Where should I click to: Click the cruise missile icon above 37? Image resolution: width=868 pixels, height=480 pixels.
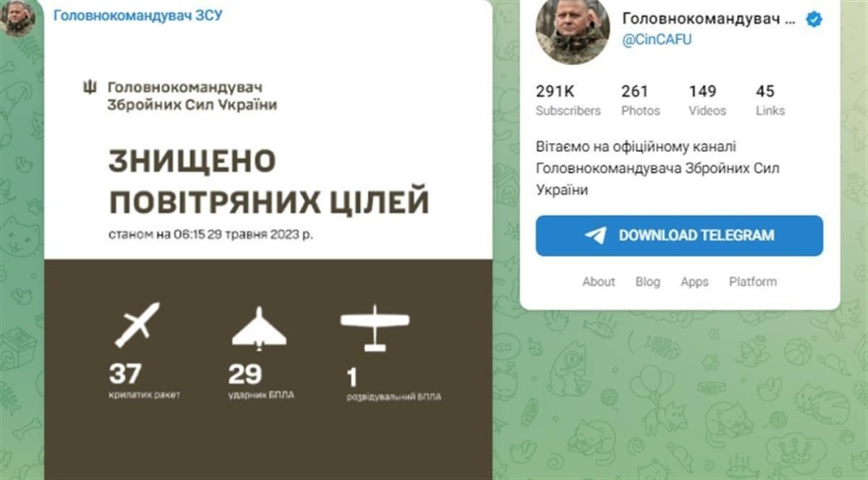137,325
